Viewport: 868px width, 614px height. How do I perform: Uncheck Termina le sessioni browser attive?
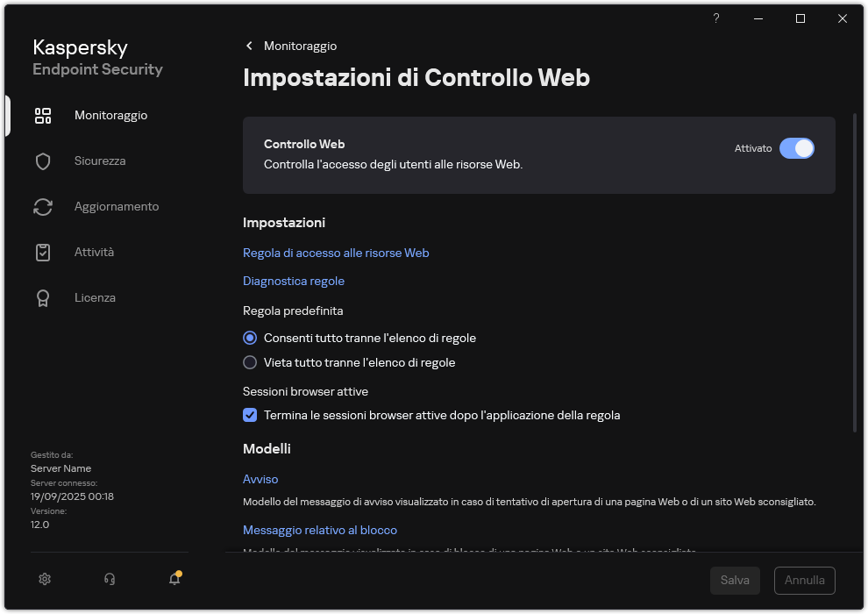point(250,415)
